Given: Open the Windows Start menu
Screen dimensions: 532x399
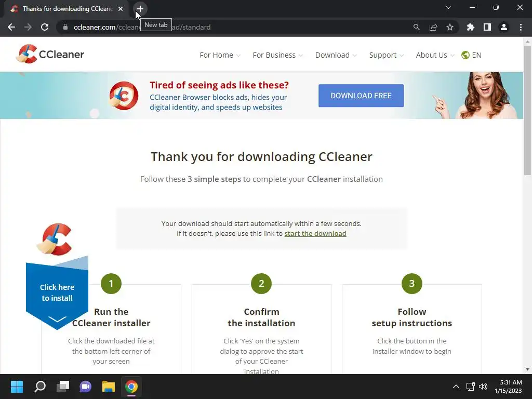Looking at the screenshot, I should click(17, 387).
